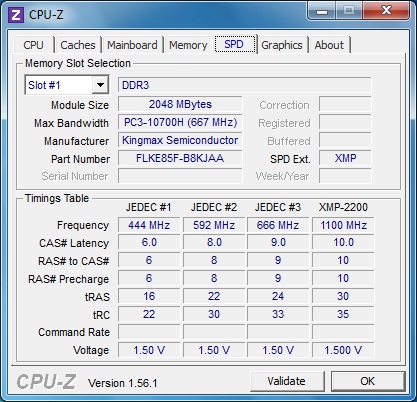Minimize the CPU-Z window
Viewport: 417px width, 402px height.
[322, 11]
